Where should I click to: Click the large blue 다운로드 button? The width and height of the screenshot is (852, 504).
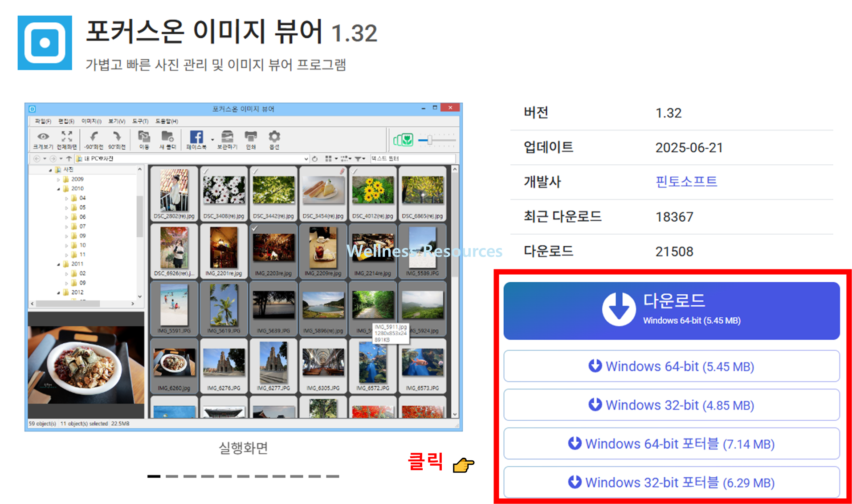point(672,311)
